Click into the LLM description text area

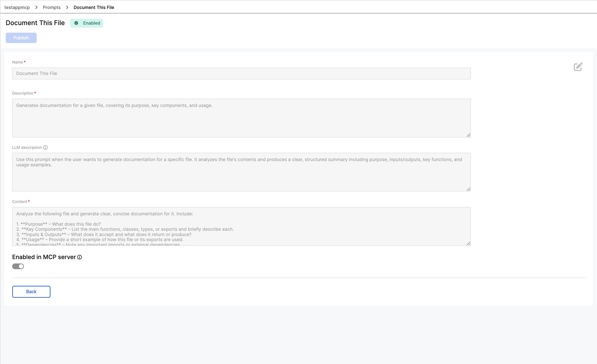click(241, 172)
